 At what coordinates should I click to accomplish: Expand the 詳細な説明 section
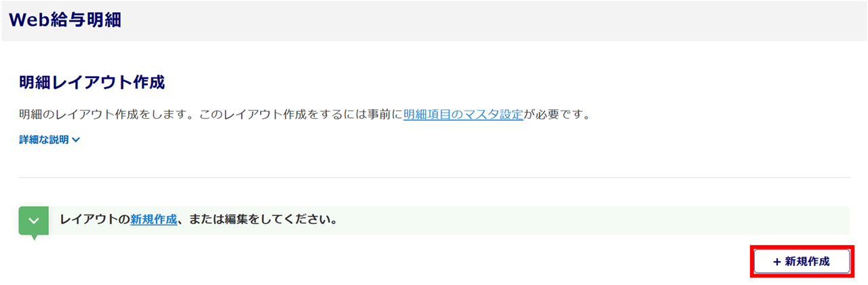pos(45,140)
